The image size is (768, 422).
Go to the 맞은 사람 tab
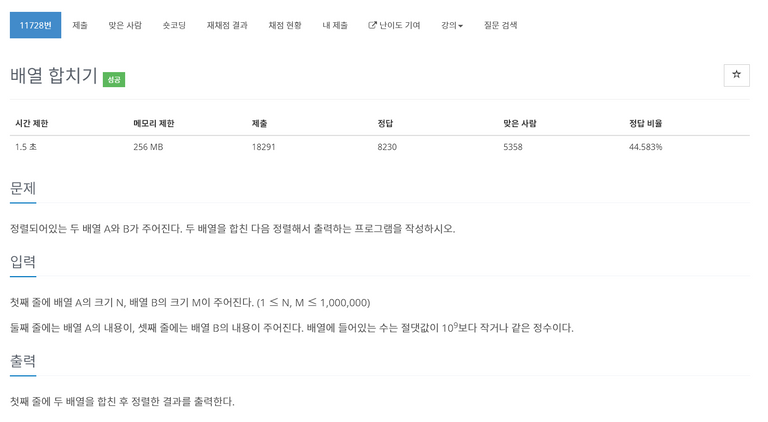125,25
